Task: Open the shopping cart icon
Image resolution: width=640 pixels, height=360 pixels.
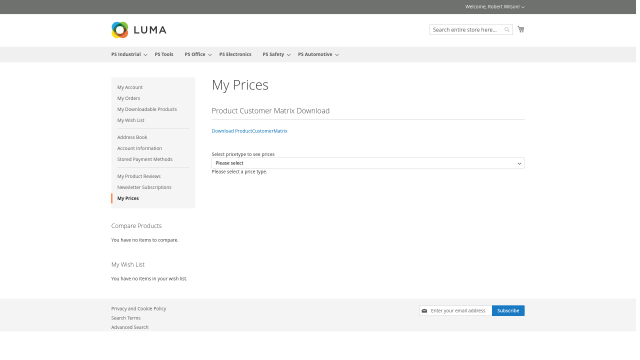Action: 521,29
